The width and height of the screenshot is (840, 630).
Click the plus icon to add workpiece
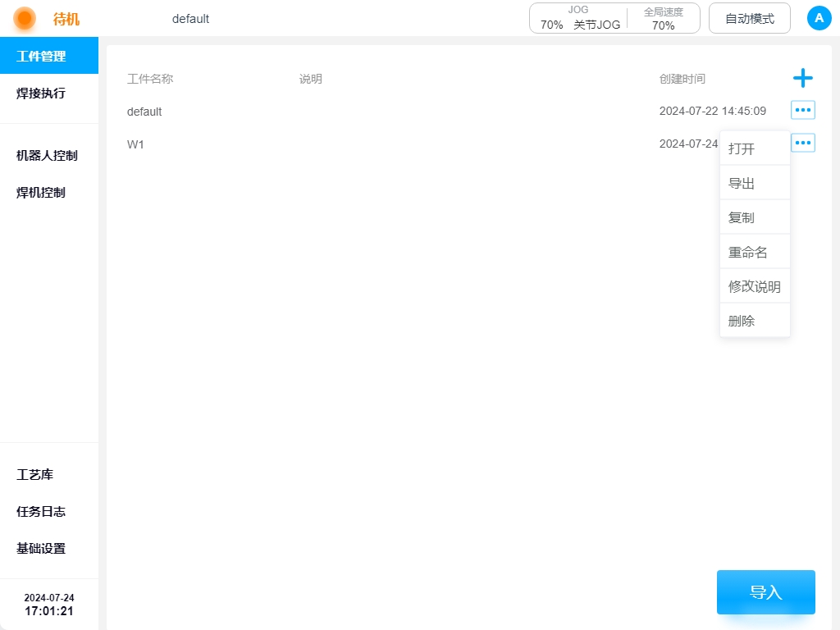click(802, 79)
